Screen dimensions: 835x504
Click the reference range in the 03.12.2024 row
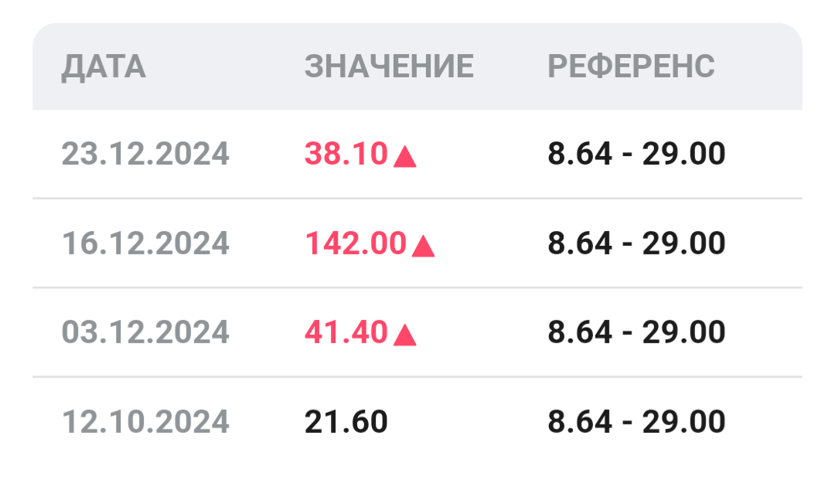636,333
